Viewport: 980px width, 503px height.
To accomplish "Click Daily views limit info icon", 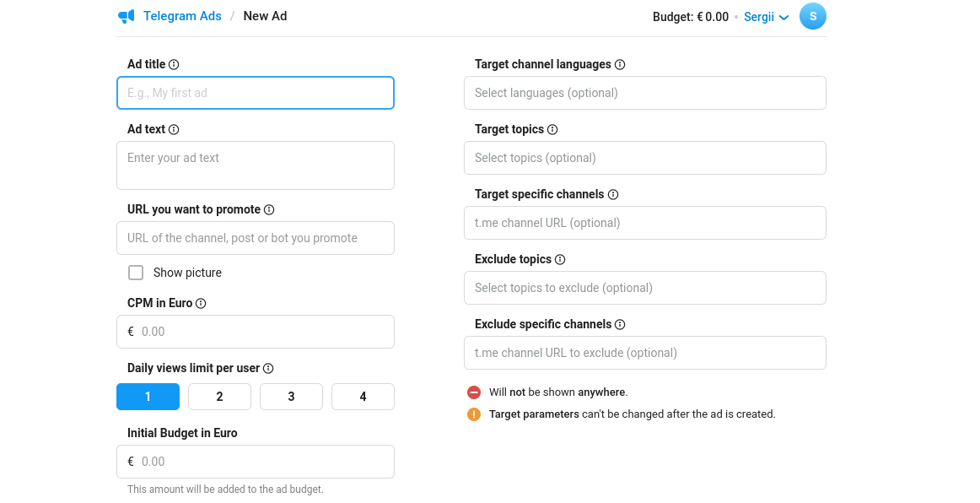I will [x=268, y=369].
